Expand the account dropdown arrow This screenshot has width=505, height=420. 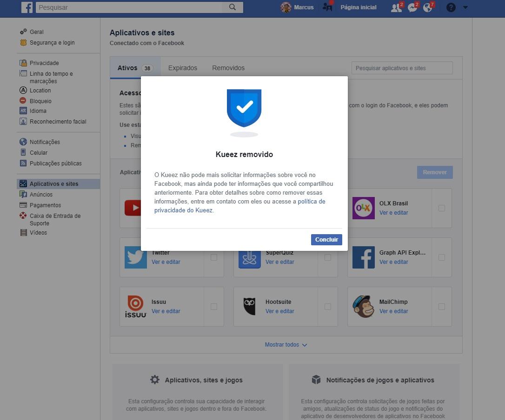[x=465, y=7]
